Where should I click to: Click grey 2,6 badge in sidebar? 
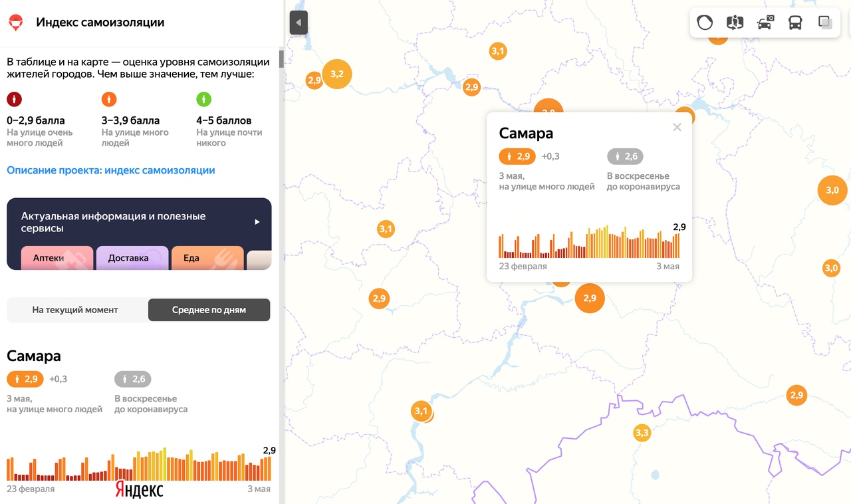pos(133,379)
